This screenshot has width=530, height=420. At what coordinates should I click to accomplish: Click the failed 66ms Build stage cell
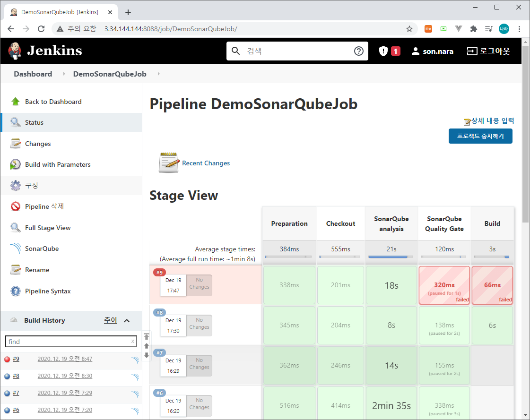click(492, 285)
